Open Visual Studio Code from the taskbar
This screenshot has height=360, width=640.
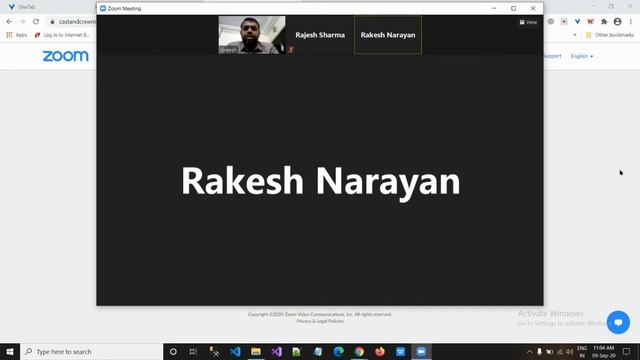click(x=235, y=351)
